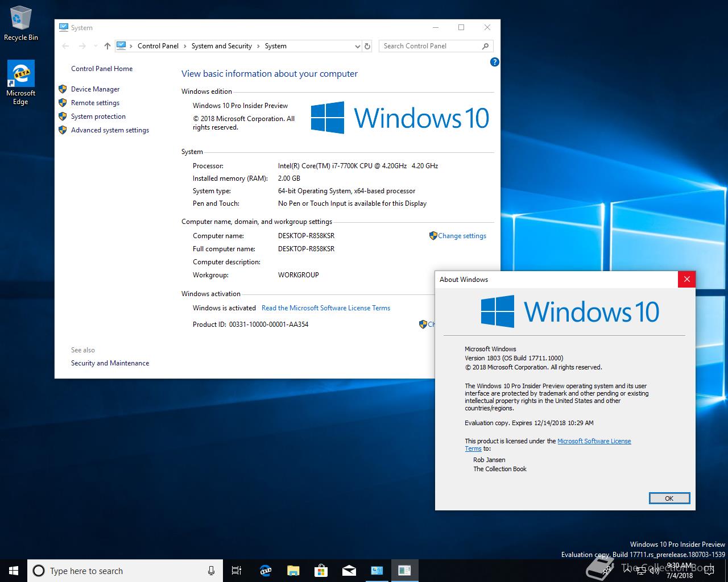728x582 pixels.
Task: Open Advanced system settings
Action: point(110,130)
